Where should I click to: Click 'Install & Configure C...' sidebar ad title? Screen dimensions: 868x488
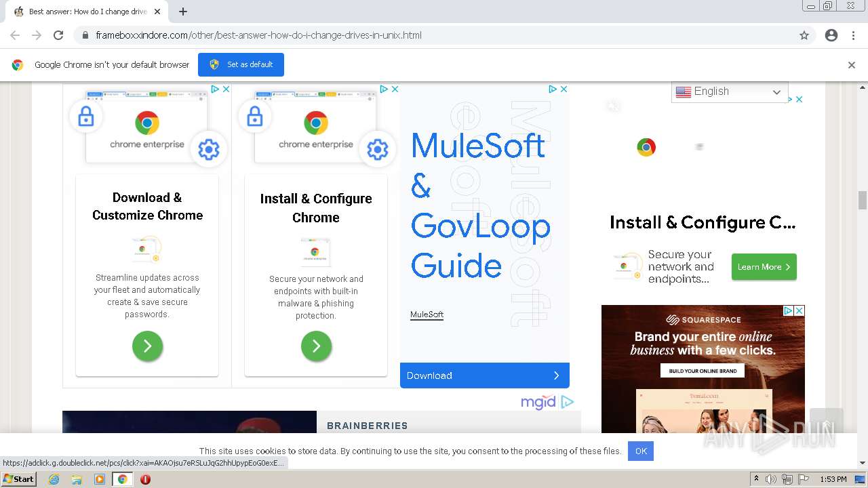(703, 222)
